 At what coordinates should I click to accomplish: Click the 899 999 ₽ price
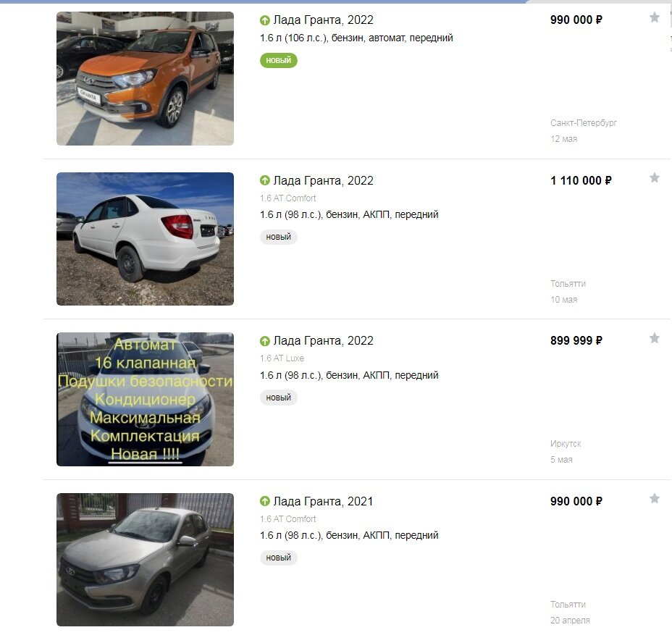(x=576, y=340)
